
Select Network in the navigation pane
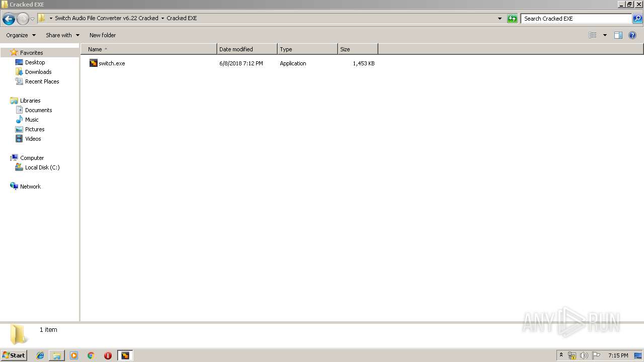(30, 187)
